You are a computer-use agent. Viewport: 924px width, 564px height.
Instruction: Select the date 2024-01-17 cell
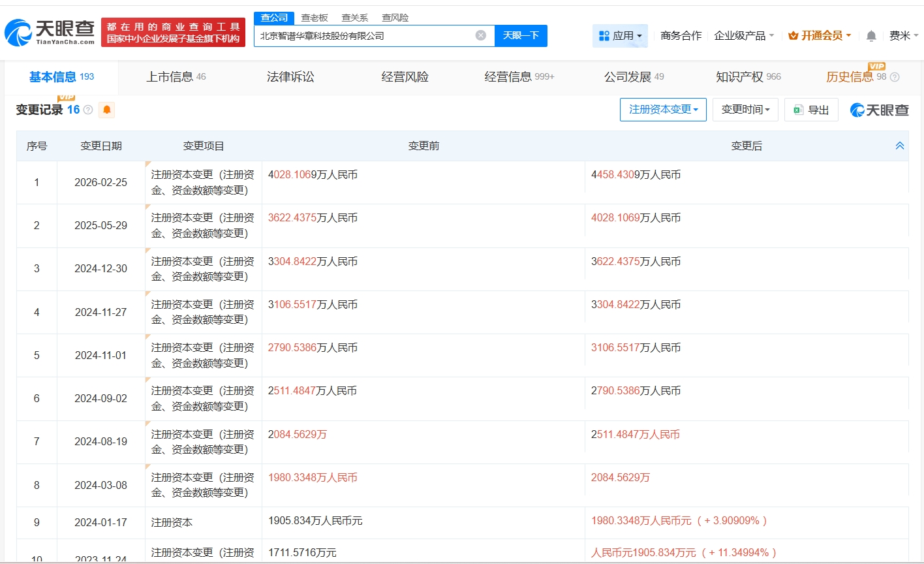101,522
